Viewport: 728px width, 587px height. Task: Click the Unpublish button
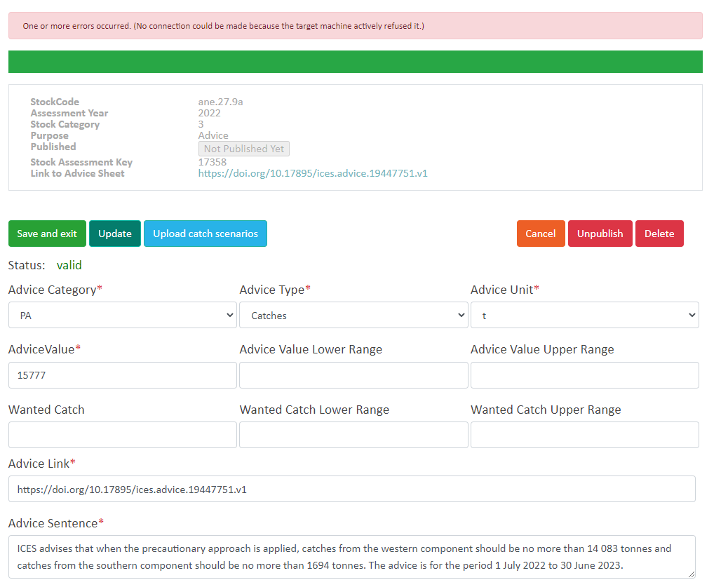pyautogui.click(x=600, y=233)
